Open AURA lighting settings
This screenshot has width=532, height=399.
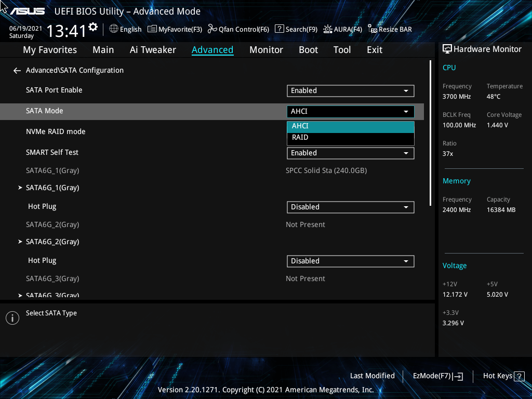point(342,29)
